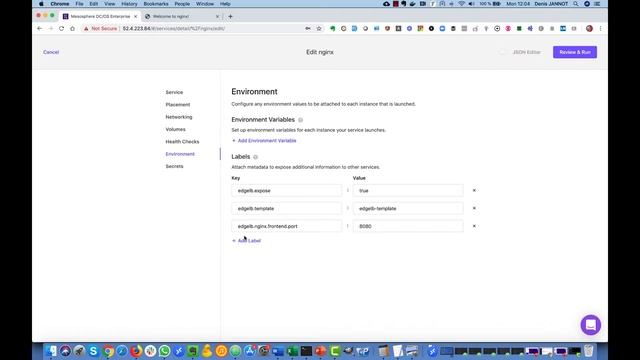Click the edgelb.expose key field
This screenshot has height=360, width=640.
point(287,191)
